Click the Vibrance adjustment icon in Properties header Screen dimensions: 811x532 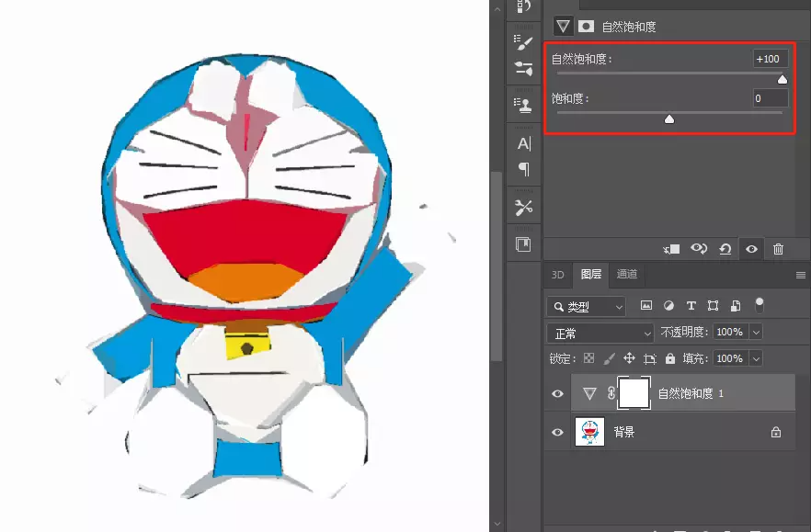(564, 26)
